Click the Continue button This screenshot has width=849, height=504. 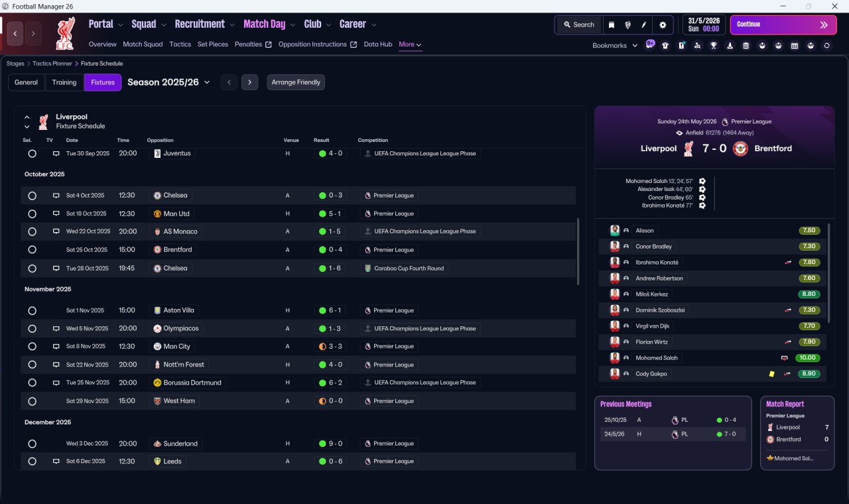tap(783, 25)
